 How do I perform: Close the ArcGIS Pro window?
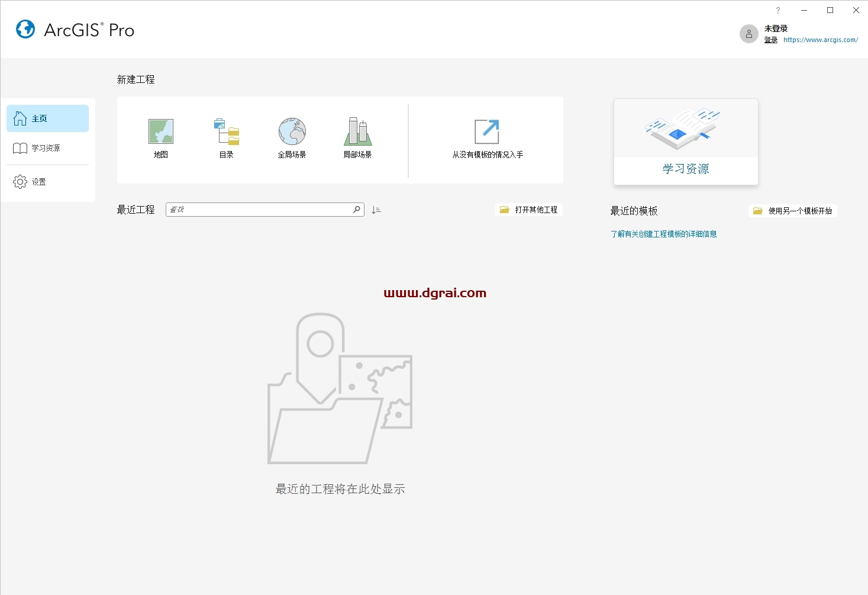click(856, 10)
